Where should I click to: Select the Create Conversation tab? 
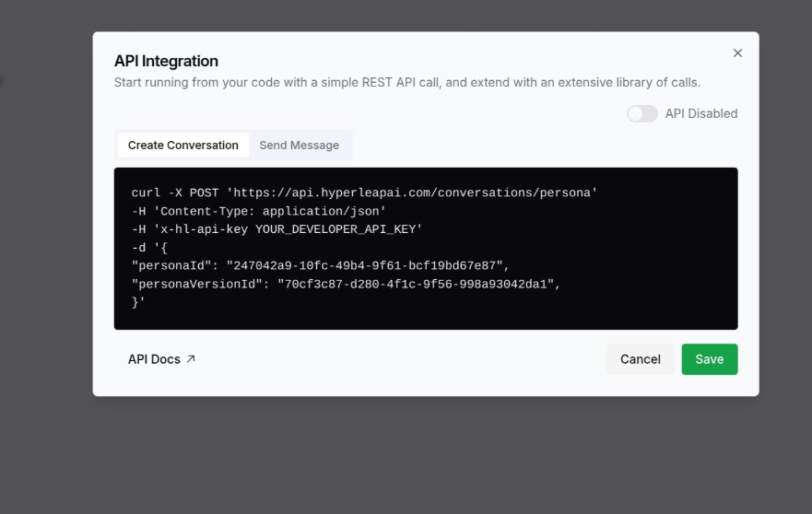coord(182,145)
